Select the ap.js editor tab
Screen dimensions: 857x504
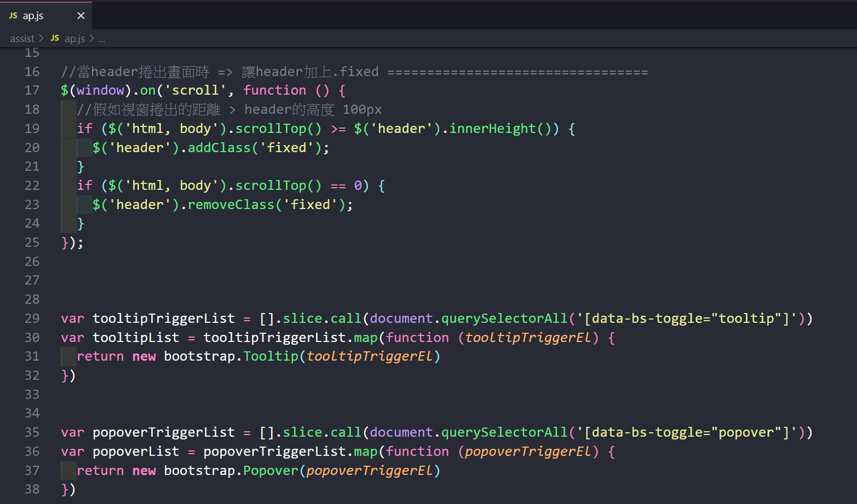pyautogui.click(x=34, y=16)
